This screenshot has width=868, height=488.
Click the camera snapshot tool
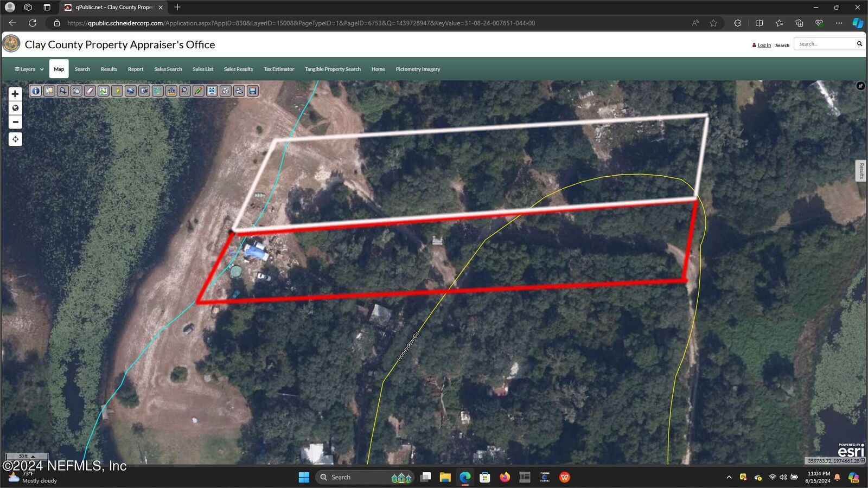click(144, 91)
